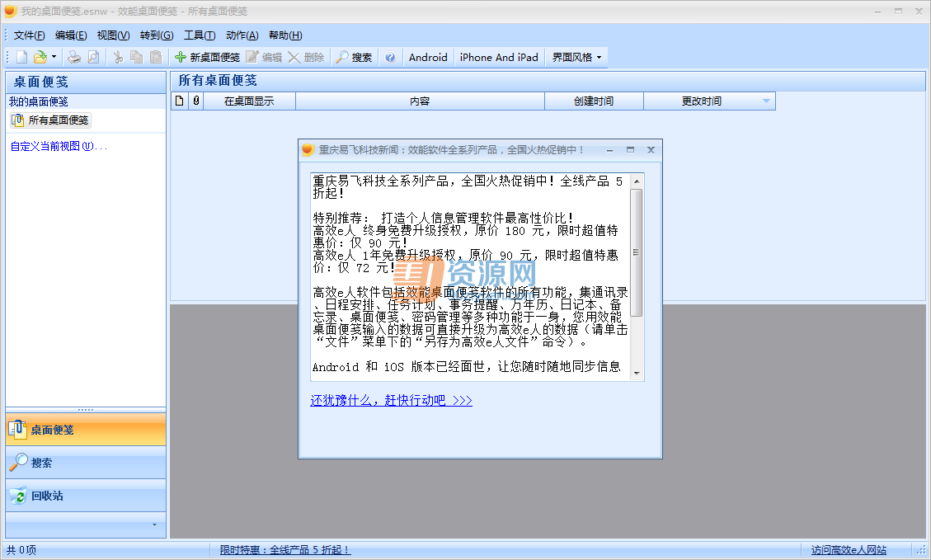Create a new note with 新桌面便笺
The height and width of the screenshot is (560, 931).
[207, 57]
